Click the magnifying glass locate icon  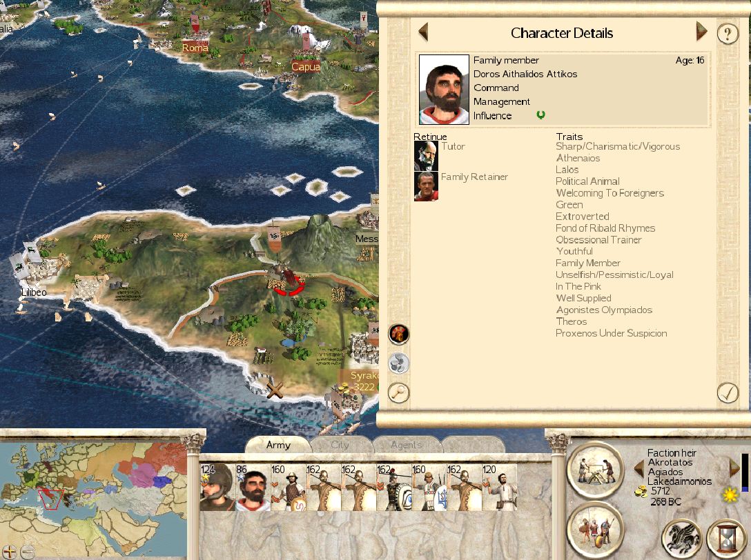pyautogui.click(x=398, y=393)
